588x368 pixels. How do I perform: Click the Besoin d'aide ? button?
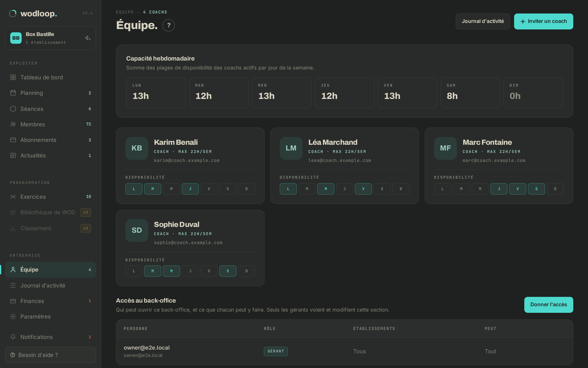point(50,355)
